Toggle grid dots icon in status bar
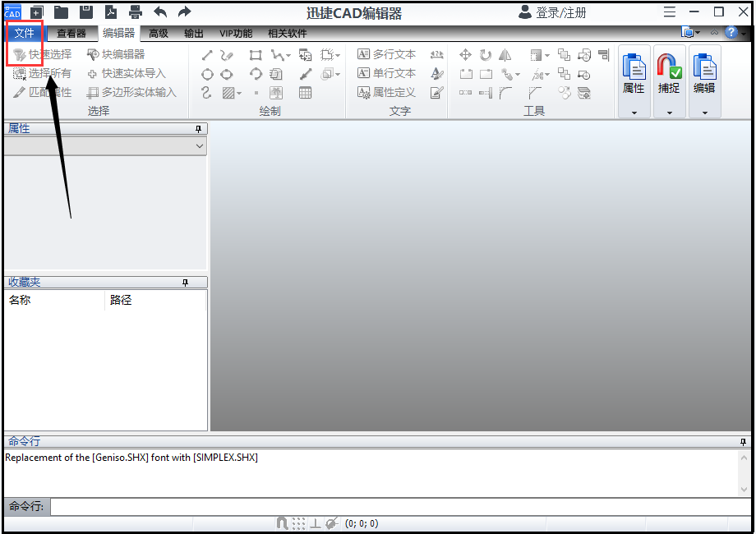Viewport: 756px width, 534px height. pos(299,523)
